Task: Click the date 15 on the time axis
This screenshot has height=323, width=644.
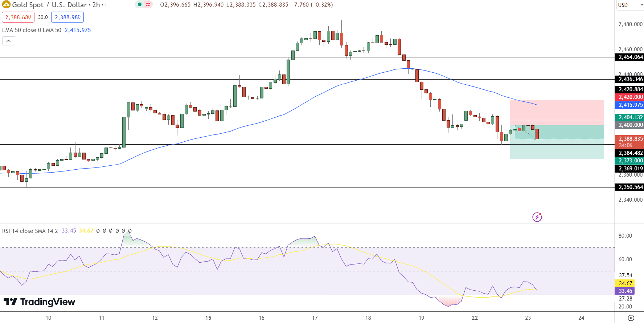Action: (208, 318)
